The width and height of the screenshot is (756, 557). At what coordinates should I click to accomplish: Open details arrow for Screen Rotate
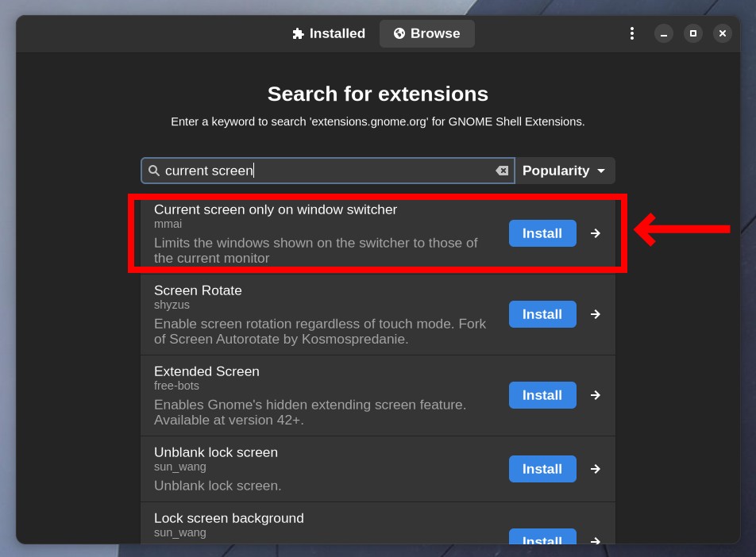tap(596, 314)
